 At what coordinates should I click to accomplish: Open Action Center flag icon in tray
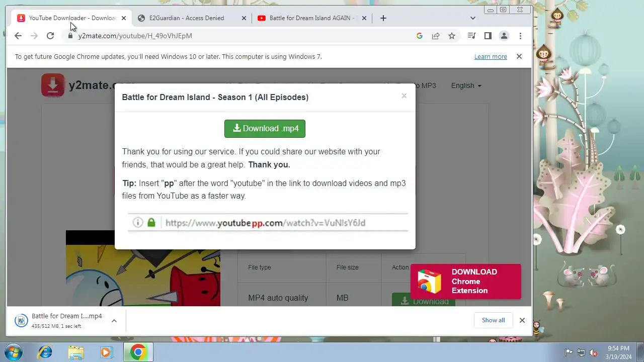[569, 352]
